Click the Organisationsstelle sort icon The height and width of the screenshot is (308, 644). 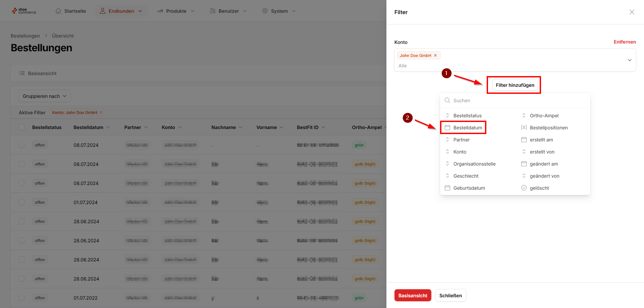447,164
